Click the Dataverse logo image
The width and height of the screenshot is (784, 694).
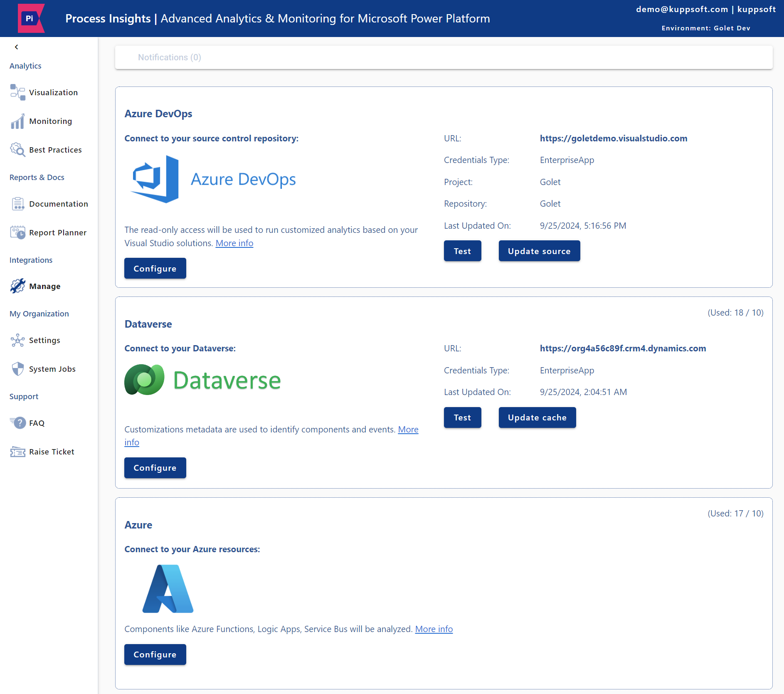coord(202,380)
